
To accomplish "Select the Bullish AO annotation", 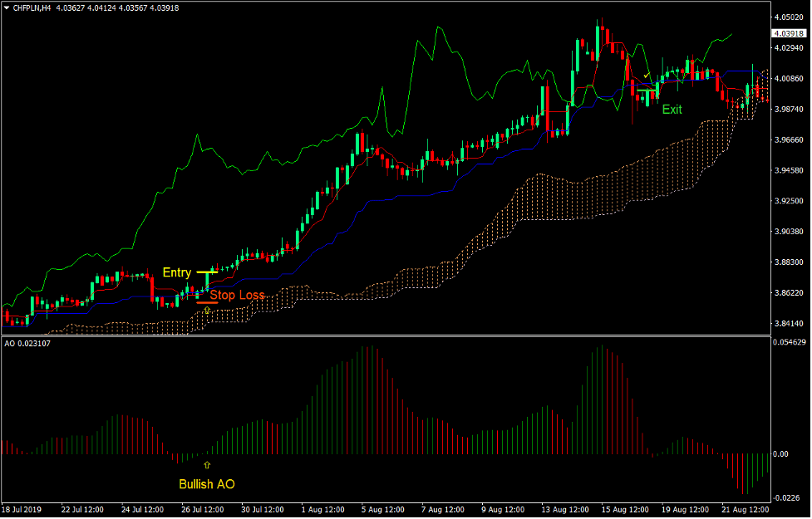I will pyautogui.click(x=206, y=484).
